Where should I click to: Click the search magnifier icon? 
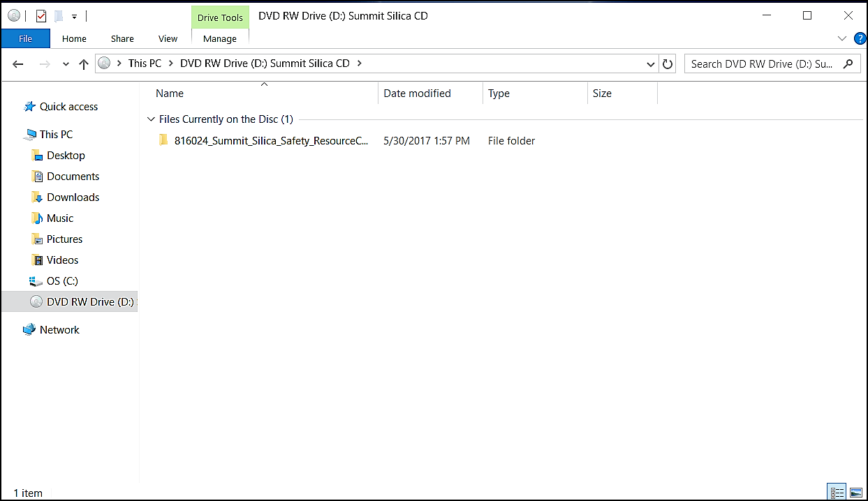[848, 64]
